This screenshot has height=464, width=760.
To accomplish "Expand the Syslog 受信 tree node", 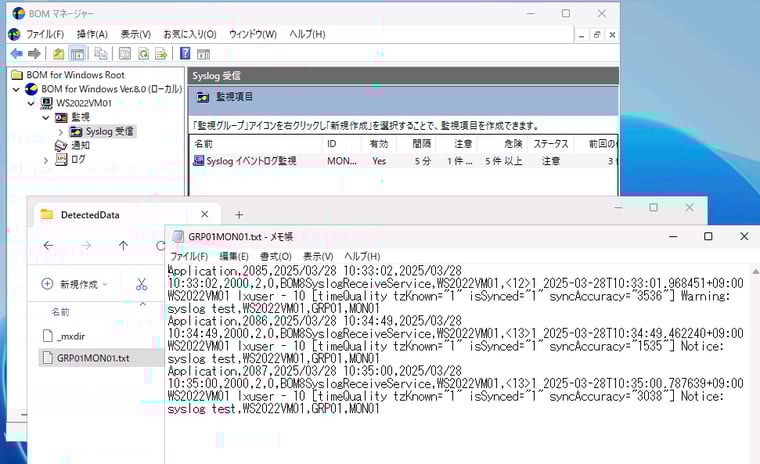I will [x=61, y=131].
